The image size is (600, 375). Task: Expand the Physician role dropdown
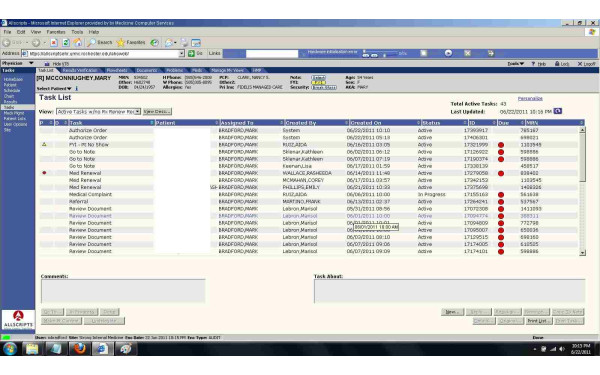18,63
